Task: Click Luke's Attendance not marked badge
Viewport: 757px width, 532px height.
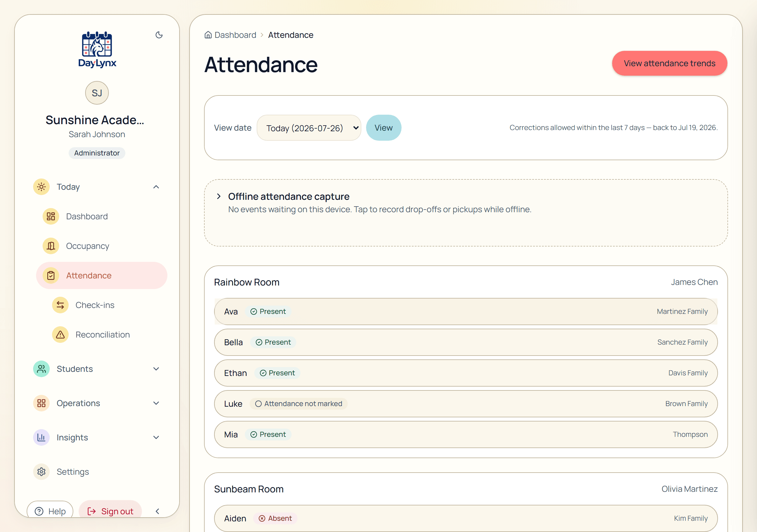Action: coord(299,404)
